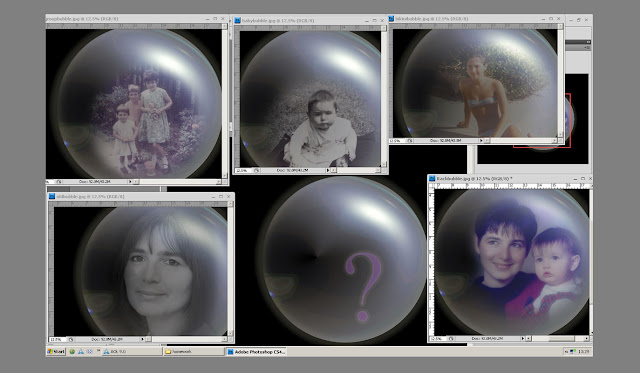Maximize the Rachbubble.jpg document window

(x=583, y=179)
